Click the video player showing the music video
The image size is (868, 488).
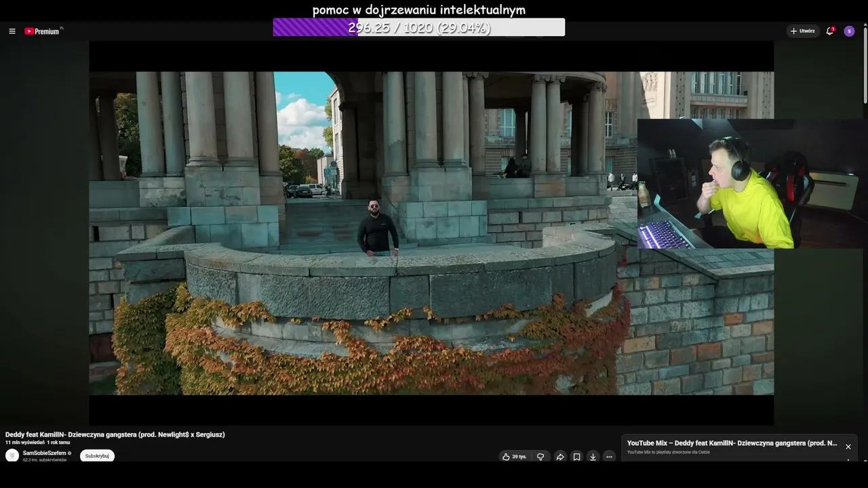(431, 233)
